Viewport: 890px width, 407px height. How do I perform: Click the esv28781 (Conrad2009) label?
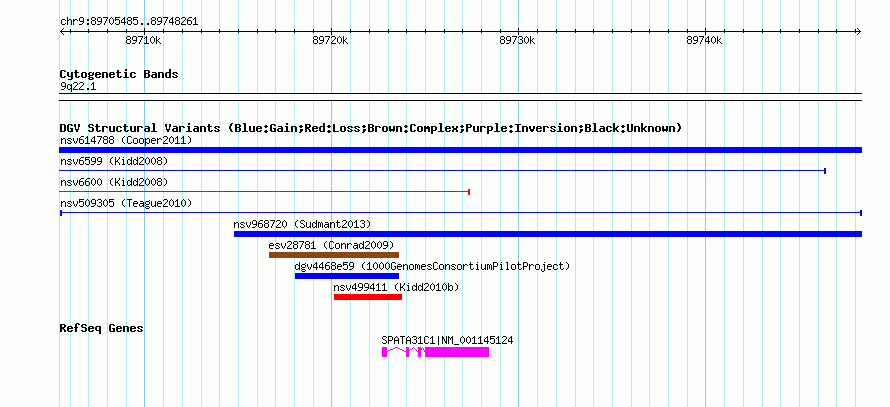[x=331, y=245]
